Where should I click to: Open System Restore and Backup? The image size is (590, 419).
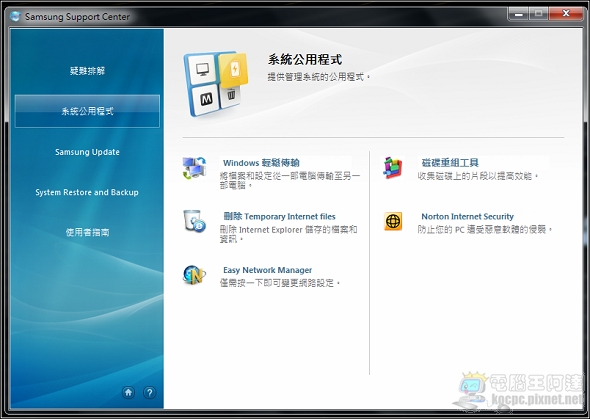(87, 192)
